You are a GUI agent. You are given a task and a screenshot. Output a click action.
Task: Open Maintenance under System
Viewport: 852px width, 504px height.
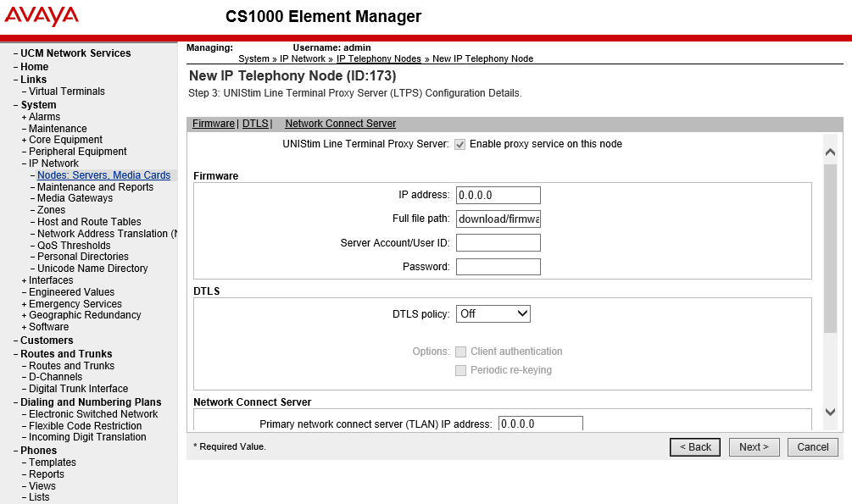click(58, 129)
